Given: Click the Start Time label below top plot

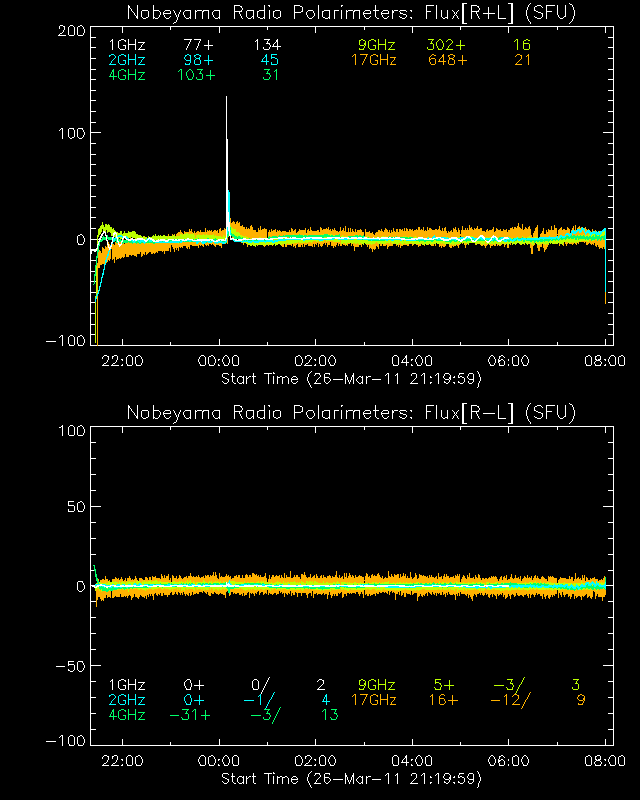Looking at the screenshot, I should point(351,378).
